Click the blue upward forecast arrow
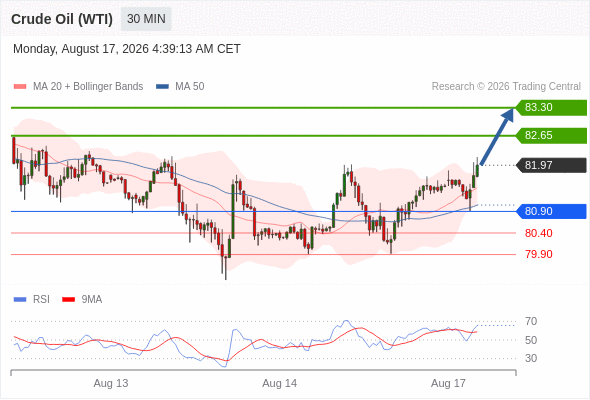This screenshot has height=400, width=590. (x=497, y=136)
